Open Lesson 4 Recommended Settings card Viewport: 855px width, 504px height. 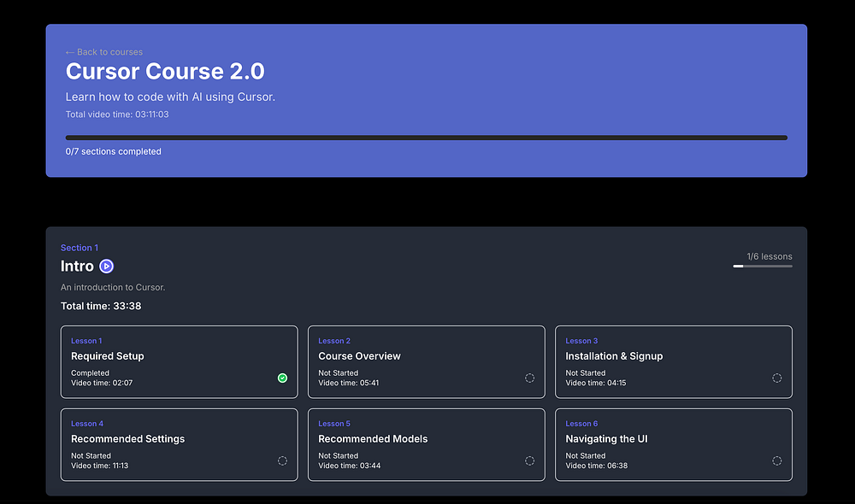[180, 444]
